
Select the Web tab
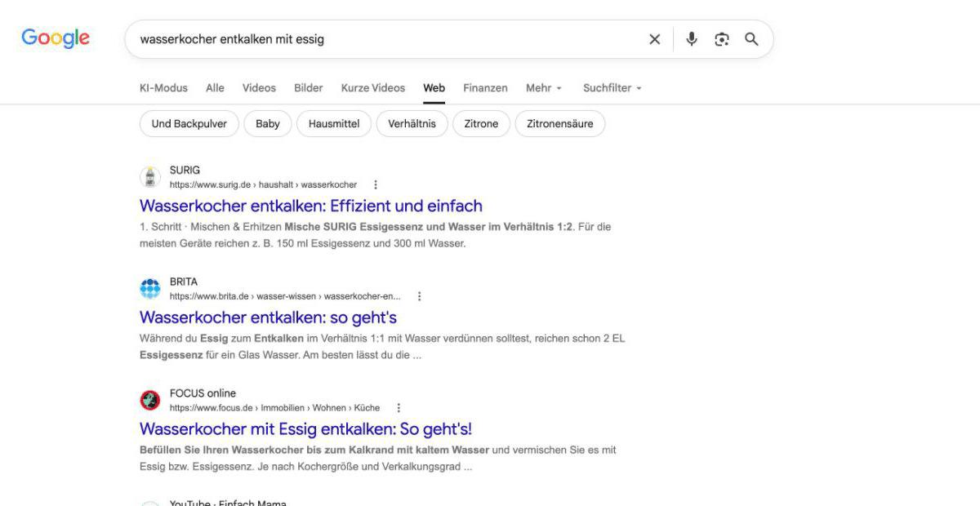tap(434, 88)
